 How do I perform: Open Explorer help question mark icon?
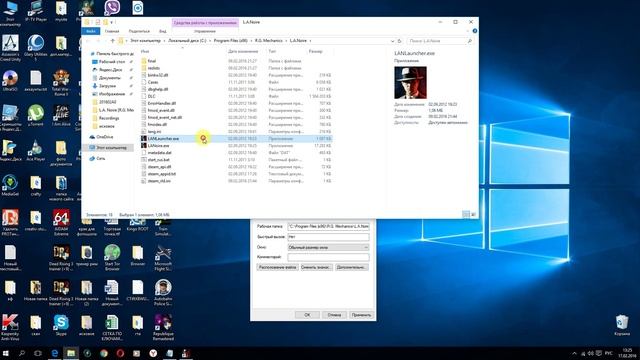[474, 31]
